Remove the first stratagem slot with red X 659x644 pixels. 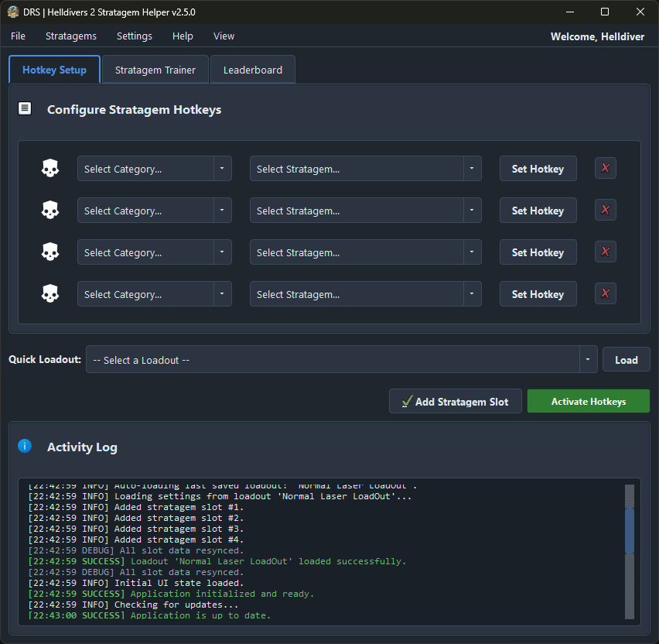(x=605, y=168)
